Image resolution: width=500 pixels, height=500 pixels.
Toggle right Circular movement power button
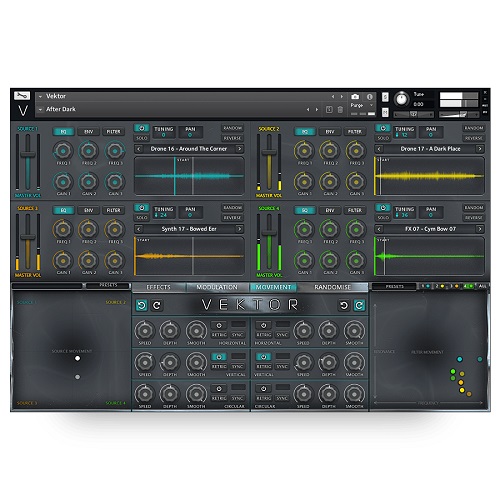[x=264, y=389]
